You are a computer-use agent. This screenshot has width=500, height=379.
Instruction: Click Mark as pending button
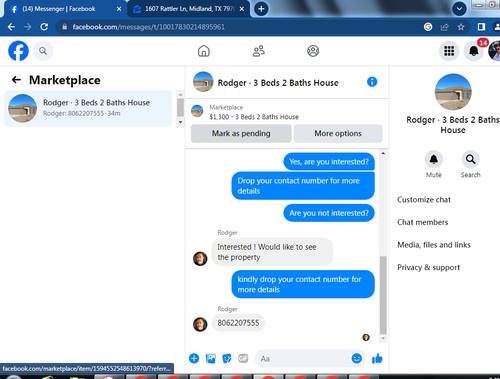pyautogui.click(x=241, y=133)
